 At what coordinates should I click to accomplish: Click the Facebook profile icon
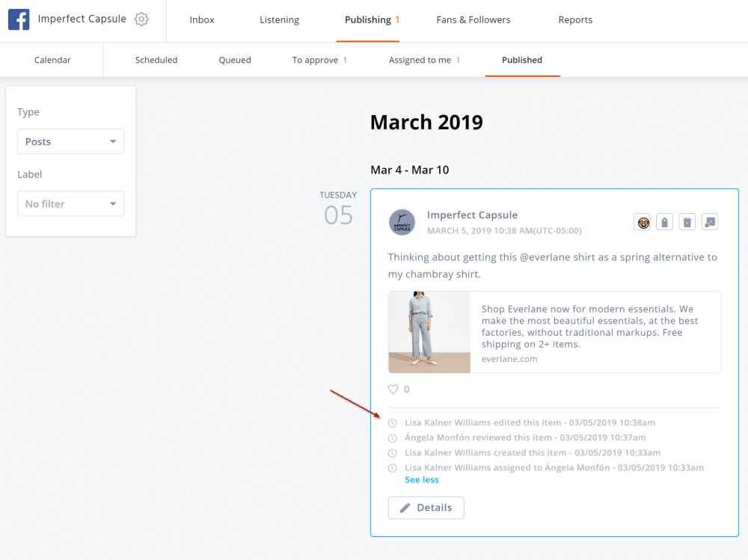[19, 19]
